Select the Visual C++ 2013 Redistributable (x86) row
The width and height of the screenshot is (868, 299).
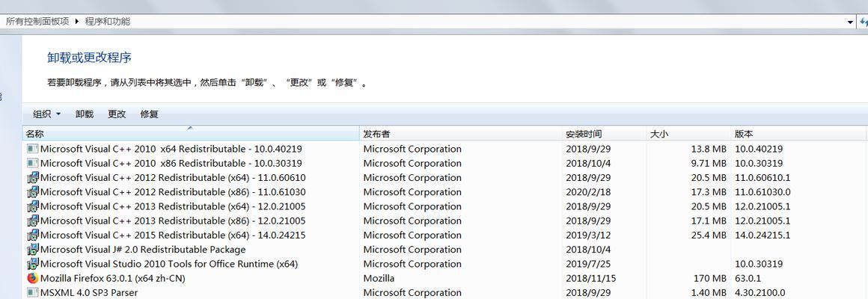coord(444,221)
